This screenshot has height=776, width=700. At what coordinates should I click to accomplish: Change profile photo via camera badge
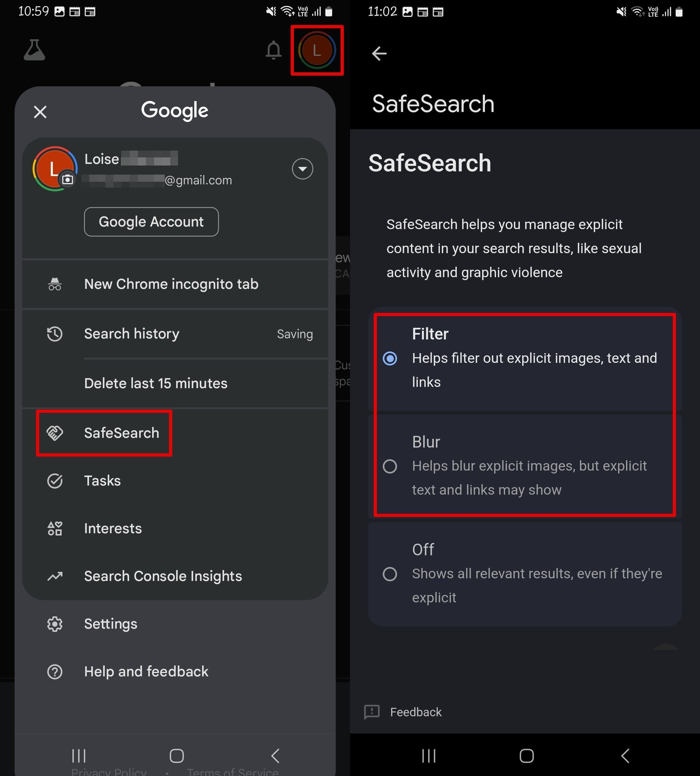[x=68, y=179]
